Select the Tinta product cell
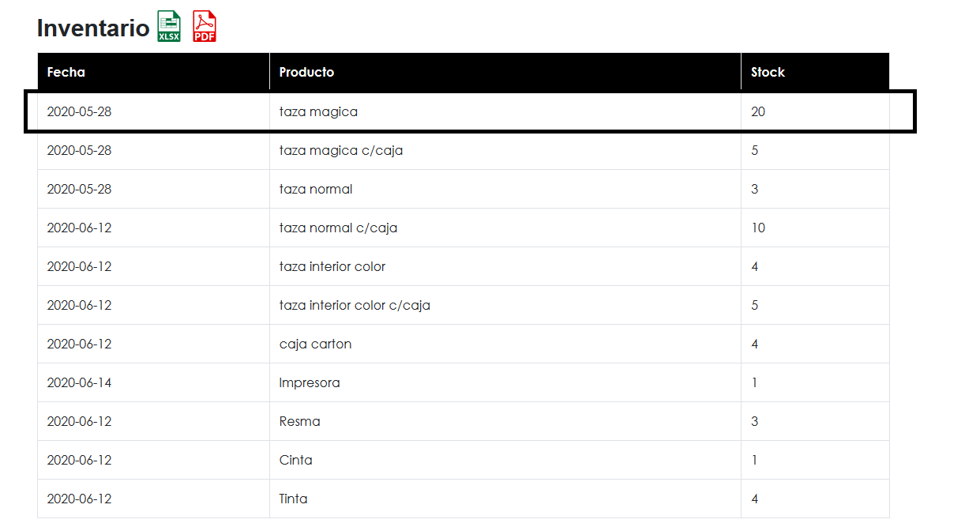Viewport: 980px width, 527px height. [505, 499]
